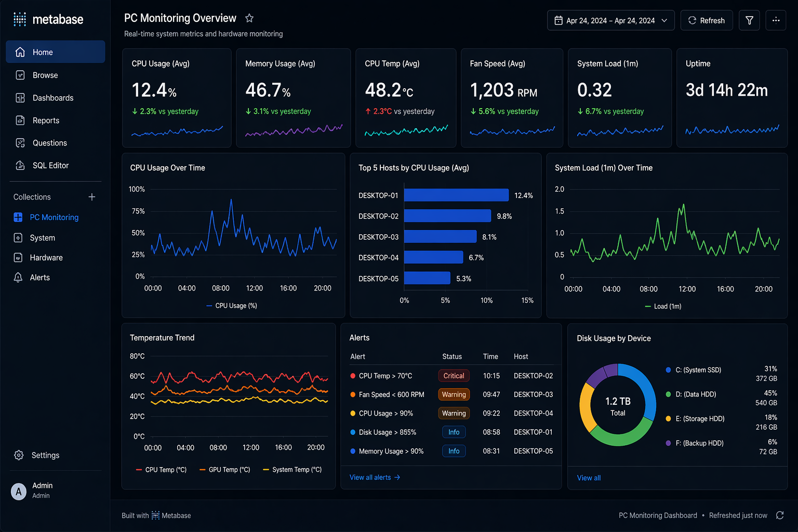The width and height of the screenshot is (798, 532).
Task: Click the plus icon next to Collections
Action: pos(92,197)
